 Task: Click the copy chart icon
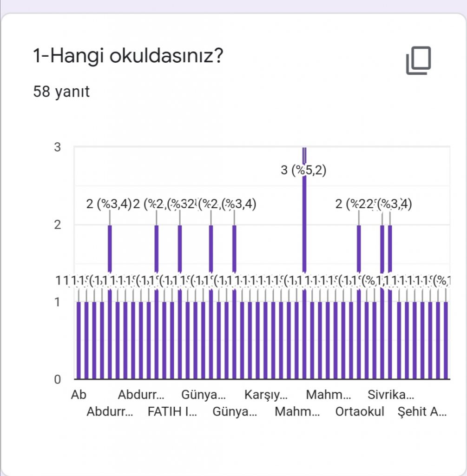[x=418, y=60]
